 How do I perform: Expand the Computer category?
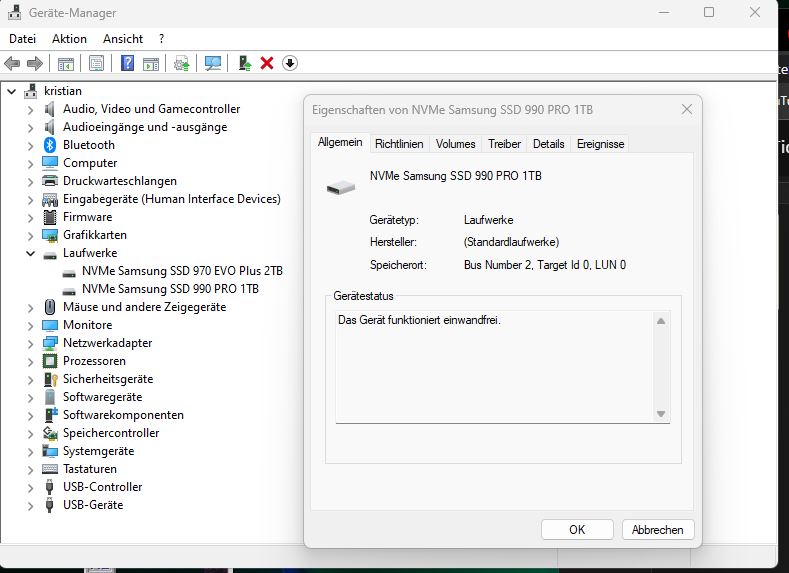coord(31,163)
